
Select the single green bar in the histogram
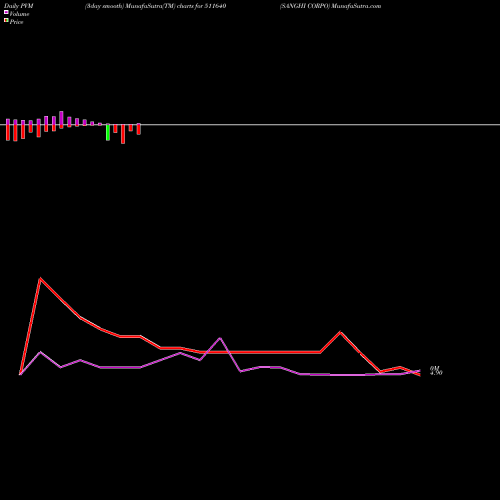(108, 132)
